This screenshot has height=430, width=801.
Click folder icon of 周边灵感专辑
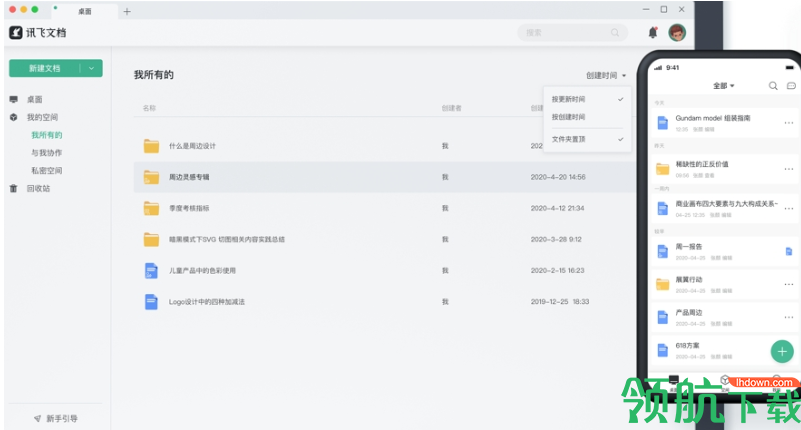151,177
